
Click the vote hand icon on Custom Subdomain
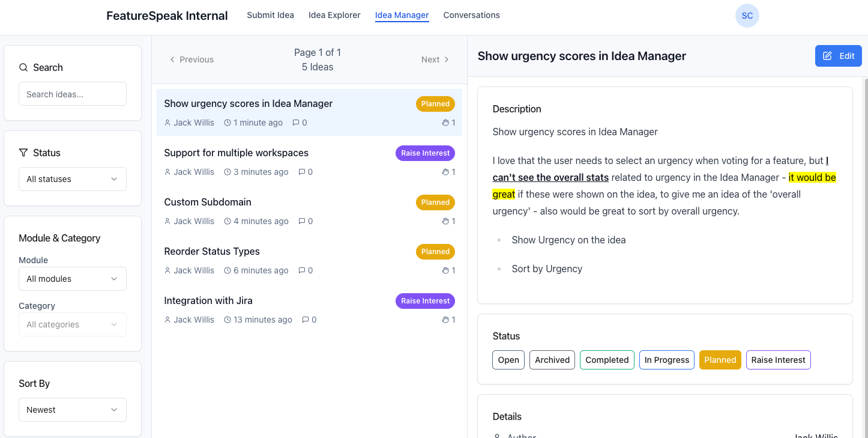pos(445,221)
